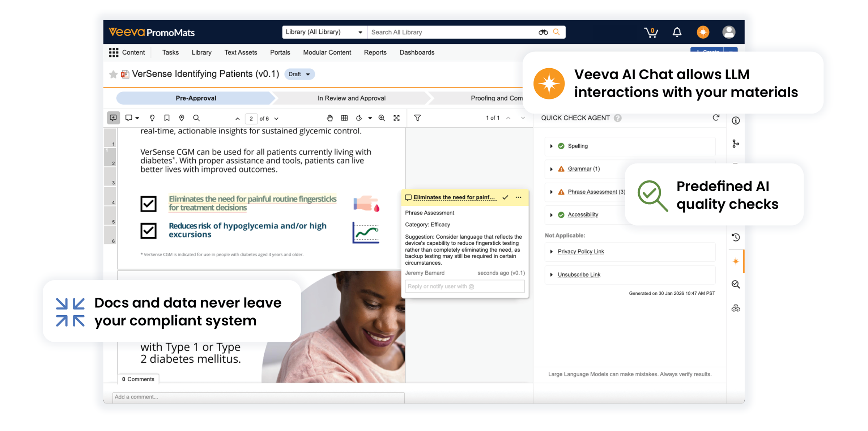Go to the Dashboards tab
This screenshot has width=868, height=431.
[417, 52]
